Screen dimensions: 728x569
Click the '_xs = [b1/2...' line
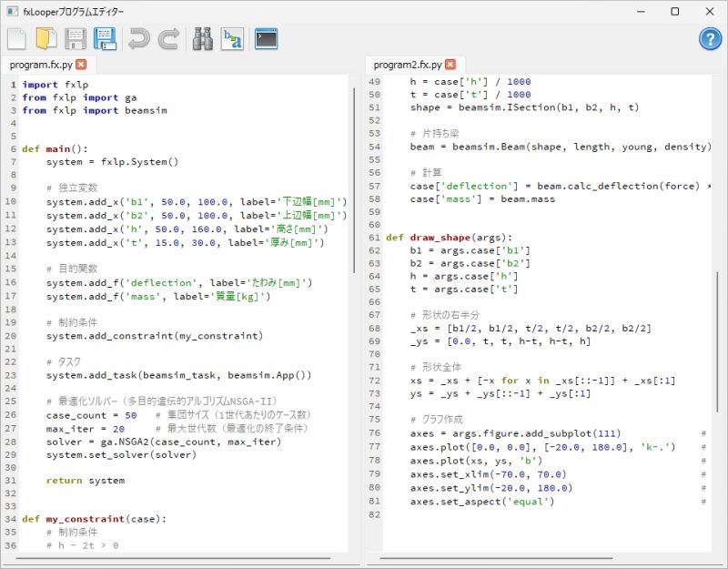(x=531, y=329)
